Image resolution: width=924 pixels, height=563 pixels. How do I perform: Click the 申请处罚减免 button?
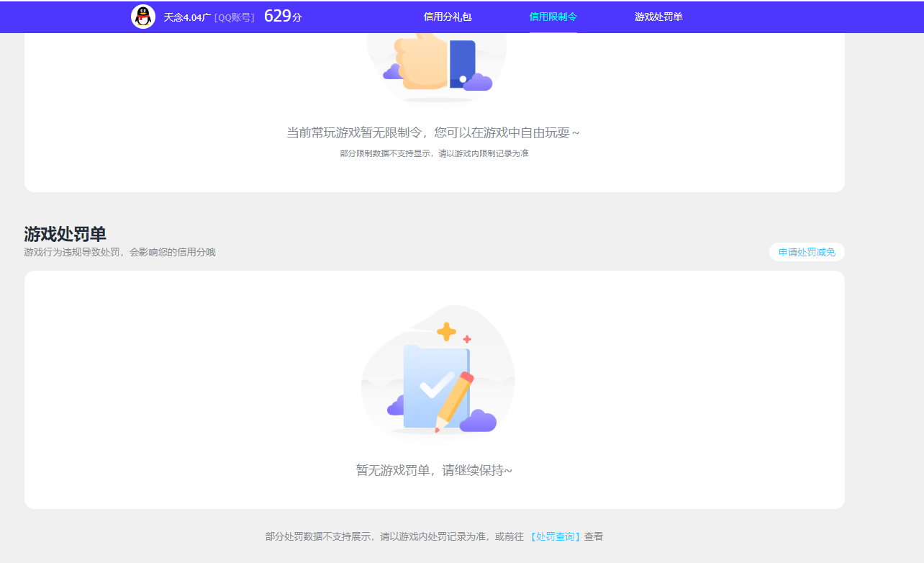[806, 252]
